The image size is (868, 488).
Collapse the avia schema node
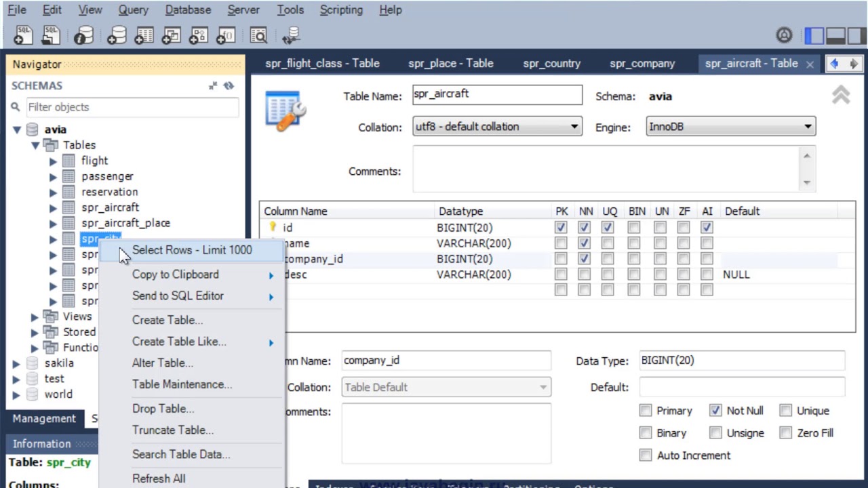[17, 129]
